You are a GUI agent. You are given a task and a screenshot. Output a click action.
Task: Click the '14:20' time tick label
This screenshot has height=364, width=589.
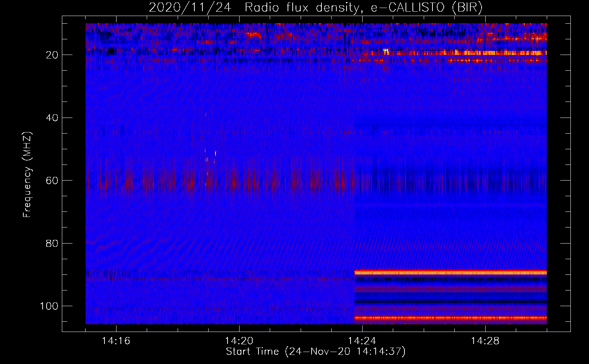[x=239, y=341]
